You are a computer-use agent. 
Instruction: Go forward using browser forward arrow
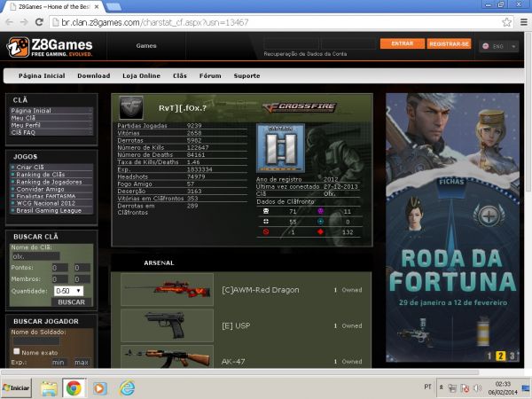click(24, 22)
